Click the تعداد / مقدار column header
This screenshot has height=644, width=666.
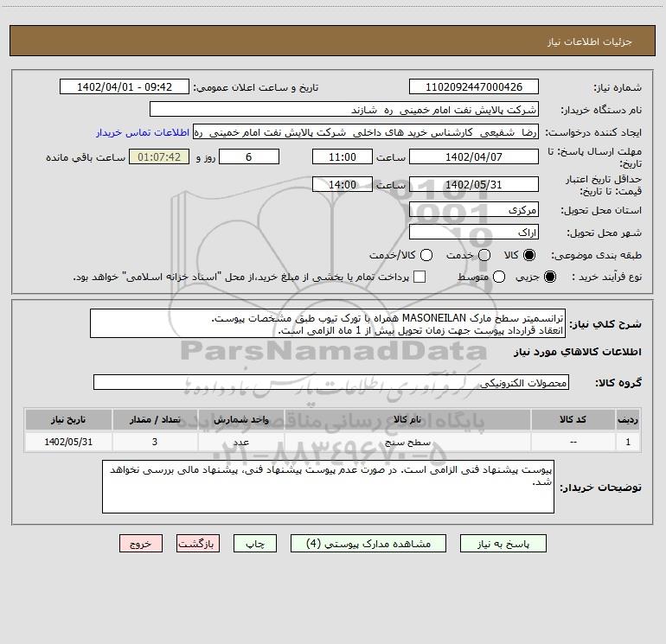(x=155, y=419)
